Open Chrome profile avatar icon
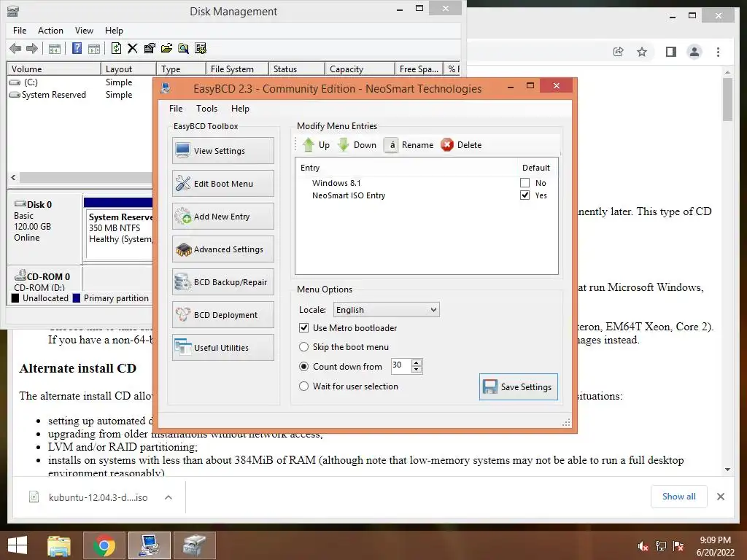The width and height of the screenshot is (747, 560). (x=694, y=52)
